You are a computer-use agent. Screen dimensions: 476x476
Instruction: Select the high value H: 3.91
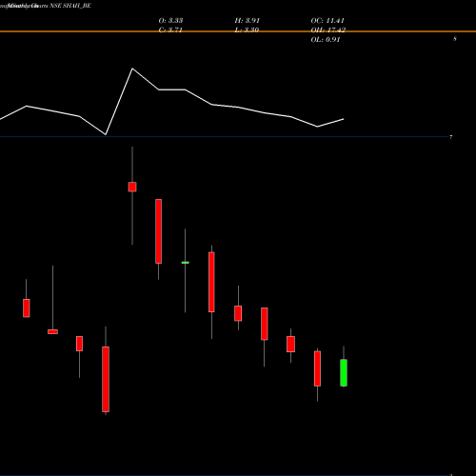point(248,21)
